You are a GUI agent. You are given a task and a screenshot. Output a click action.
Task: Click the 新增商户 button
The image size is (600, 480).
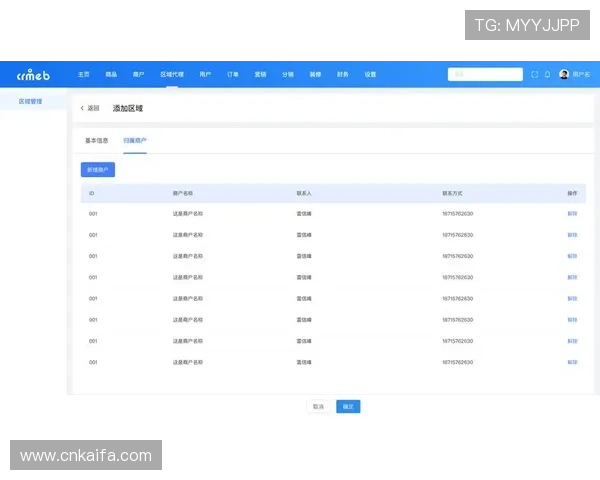click(x=98, y=170)
